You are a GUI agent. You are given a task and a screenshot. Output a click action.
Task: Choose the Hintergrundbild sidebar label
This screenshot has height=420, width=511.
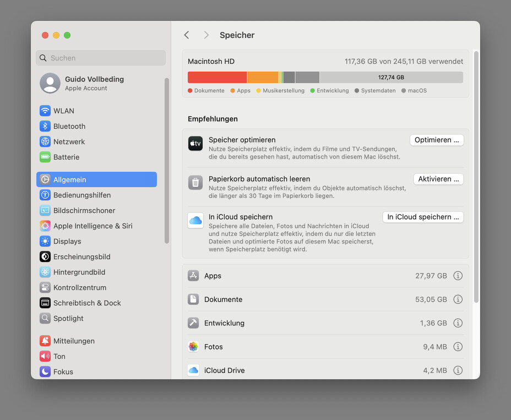79,272
